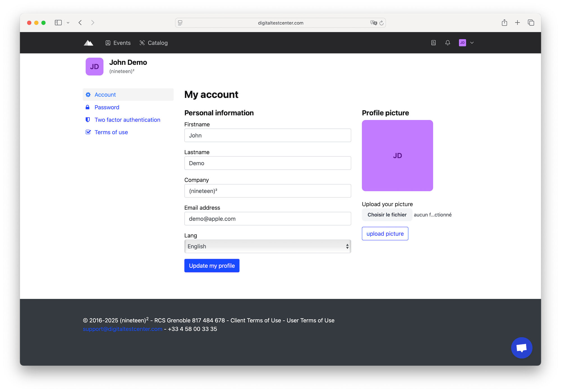Screen dimensions: 561x392
Task: Toggle Safari's sidebar icon
Action: pos(58,23)
